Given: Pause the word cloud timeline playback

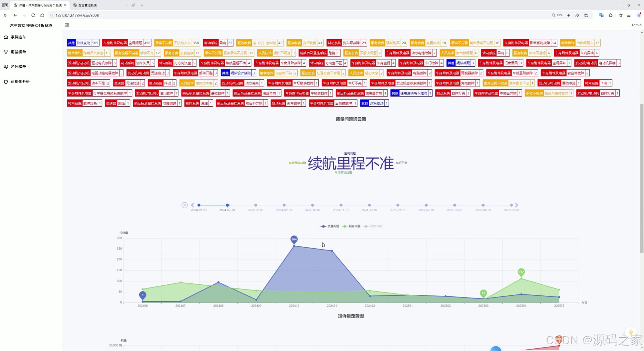Looking at the screenshot, I should coord(184,205).
